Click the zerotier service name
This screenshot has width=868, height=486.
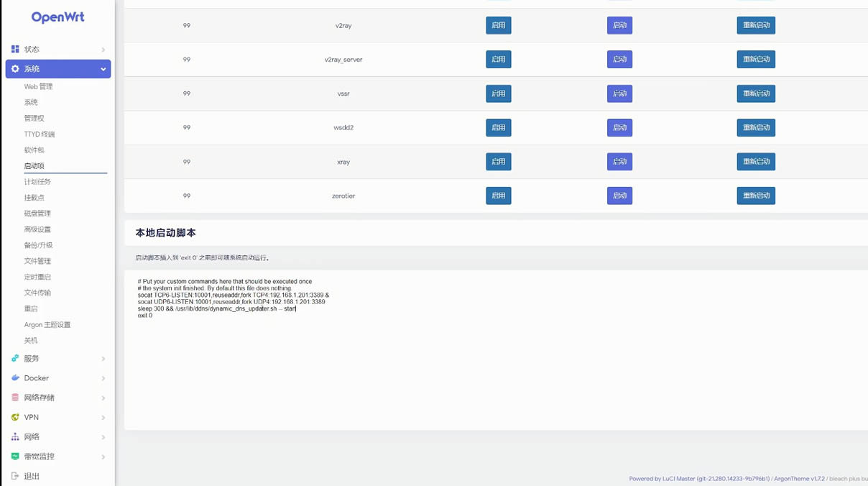(343, 196)
